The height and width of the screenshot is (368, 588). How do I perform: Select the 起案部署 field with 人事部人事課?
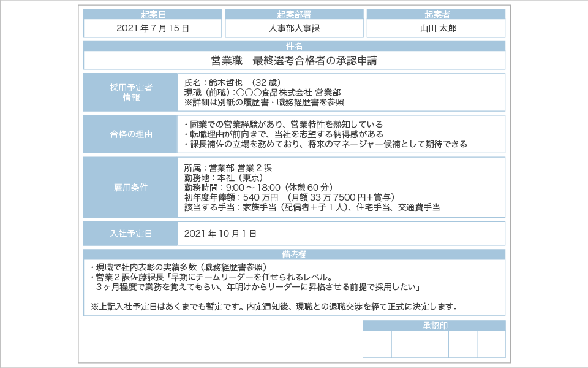294,28
